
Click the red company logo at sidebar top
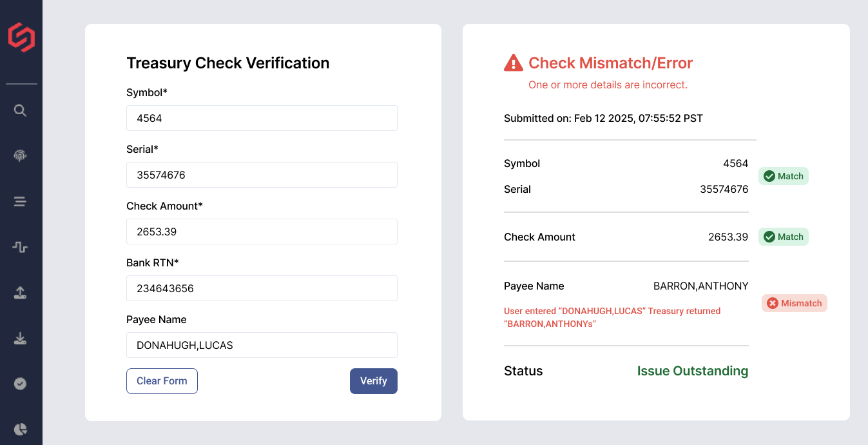click(x=21, y=38)
